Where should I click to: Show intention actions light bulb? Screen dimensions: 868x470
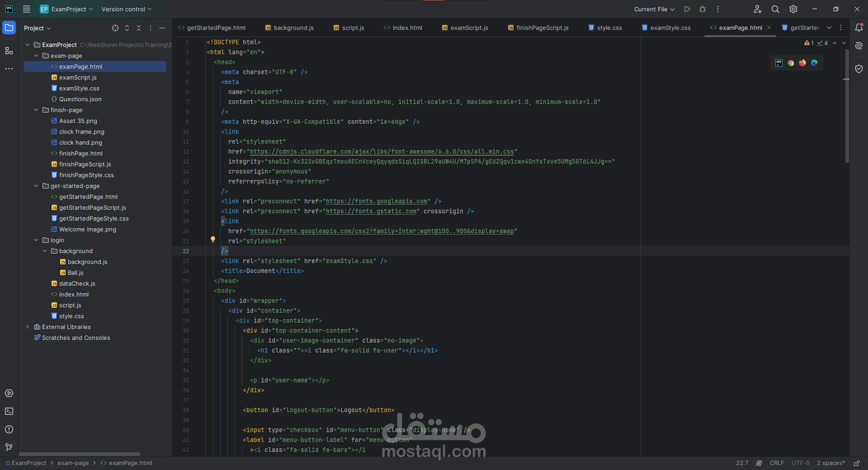coord(213,240)
